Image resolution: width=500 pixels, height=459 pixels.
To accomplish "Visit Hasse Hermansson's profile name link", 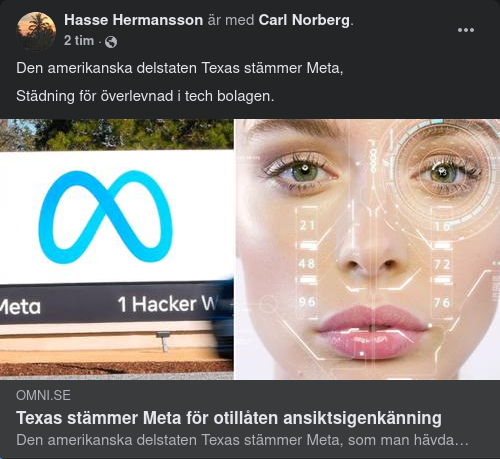I will coord(133,20).
